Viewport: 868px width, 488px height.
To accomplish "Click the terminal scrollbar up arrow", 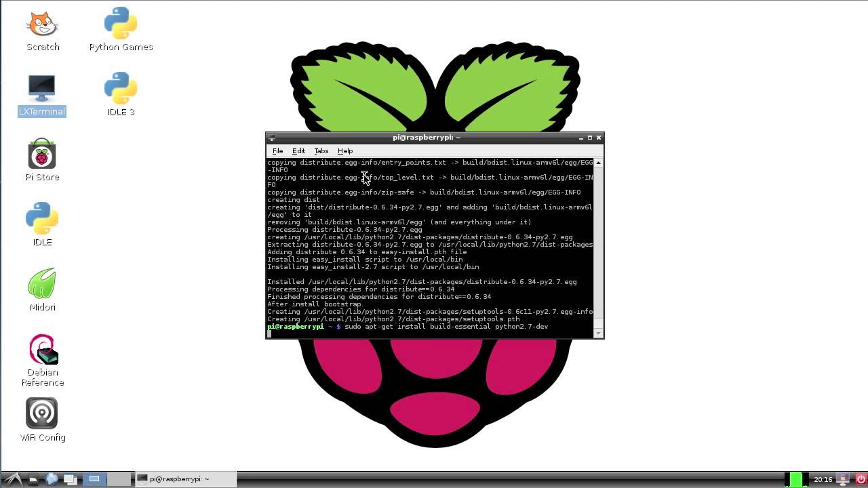I will point(598,163).
